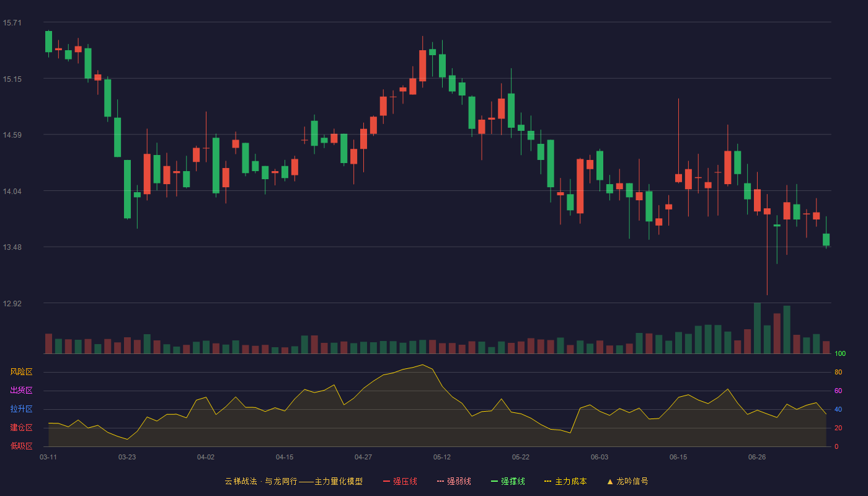Select the tallest green volume bar
The height and width of the screenshot is (496, 868).
pos(757,328)
